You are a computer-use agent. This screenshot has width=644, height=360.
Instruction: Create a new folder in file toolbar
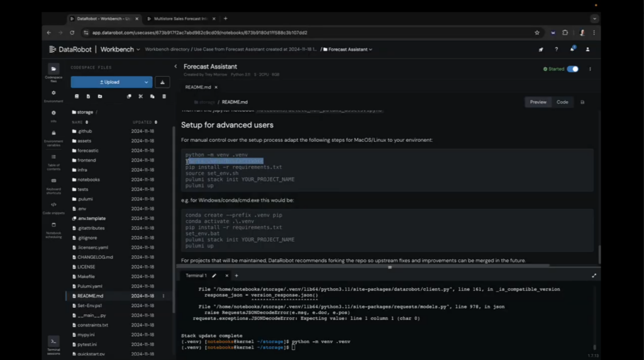pos(100,97)
